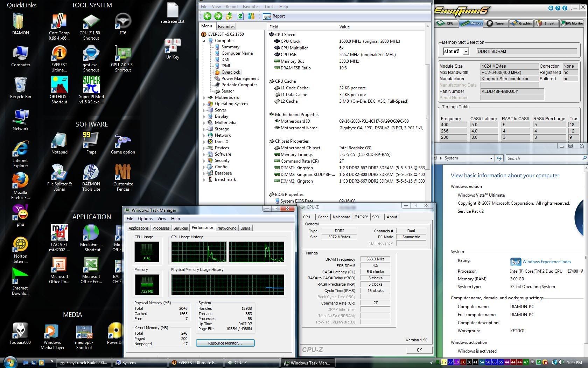Open Mozilla Firefox desktop icon
This screenshot has height=368, width=588.
click(x=20, y=186)
